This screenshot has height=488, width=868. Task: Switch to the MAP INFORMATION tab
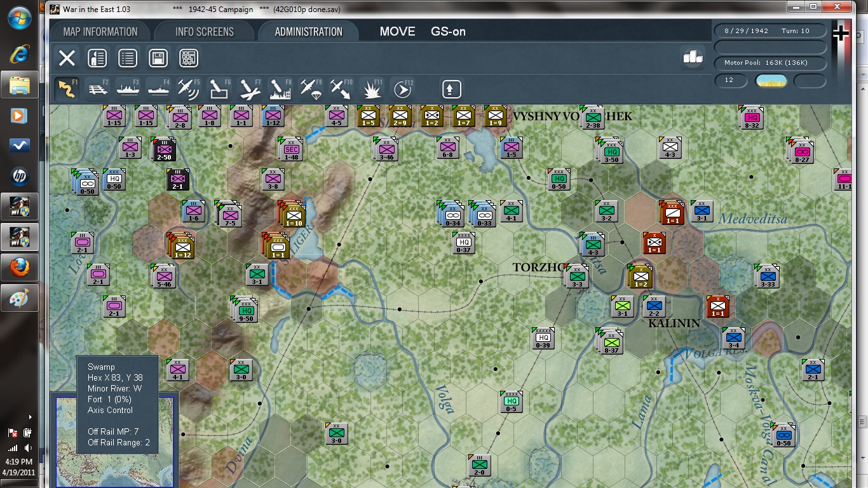pyautogui.click(x=100, y=32)
